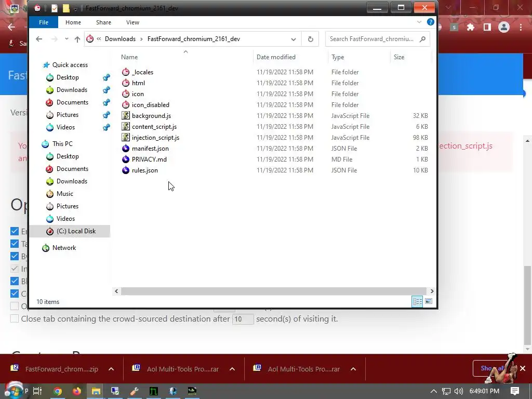Screen dimensions: 532x399
Task: Click the horizontal scrollbar track
Action: click(x=273, y=291)
